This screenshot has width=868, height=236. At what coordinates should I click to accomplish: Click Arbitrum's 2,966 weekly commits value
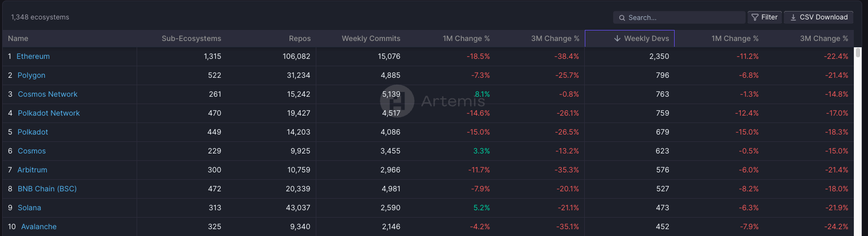coord(390,170)
